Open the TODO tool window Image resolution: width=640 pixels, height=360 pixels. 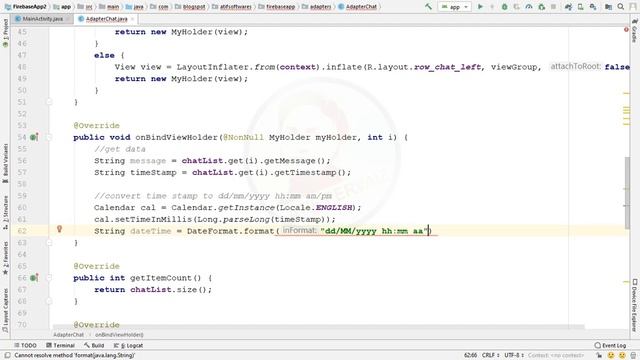pos(25,345)
